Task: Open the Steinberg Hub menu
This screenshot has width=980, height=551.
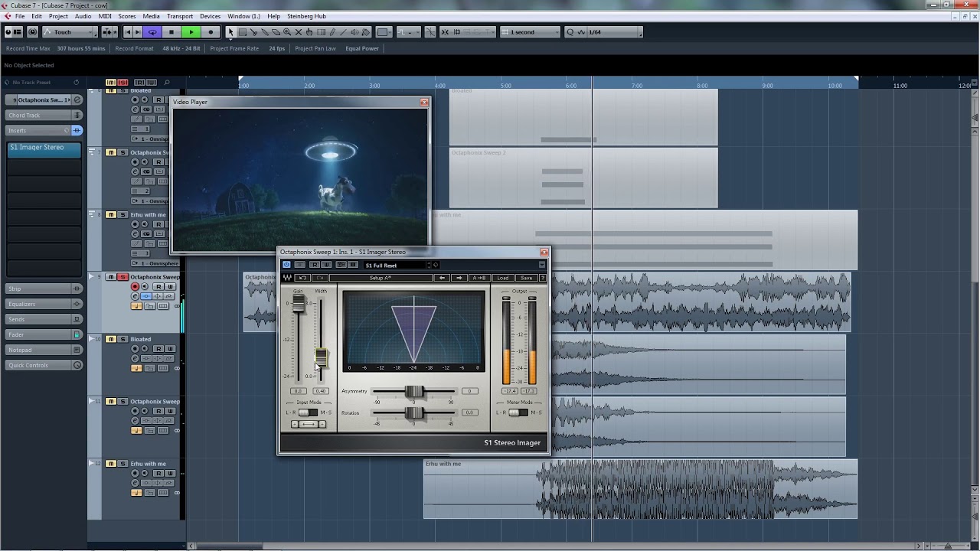Action: pyautogui.click(x=306, y=16)
